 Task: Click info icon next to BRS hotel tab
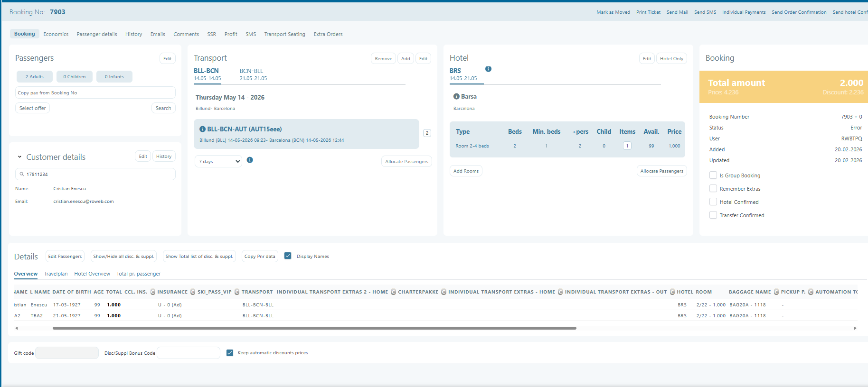click(x=488, y=69)
